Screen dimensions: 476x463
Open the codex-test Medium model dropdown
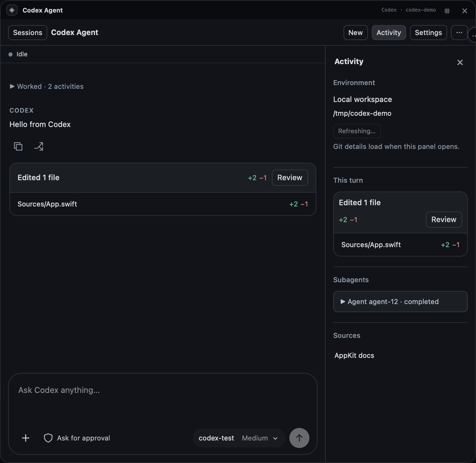tap(239, 438)
